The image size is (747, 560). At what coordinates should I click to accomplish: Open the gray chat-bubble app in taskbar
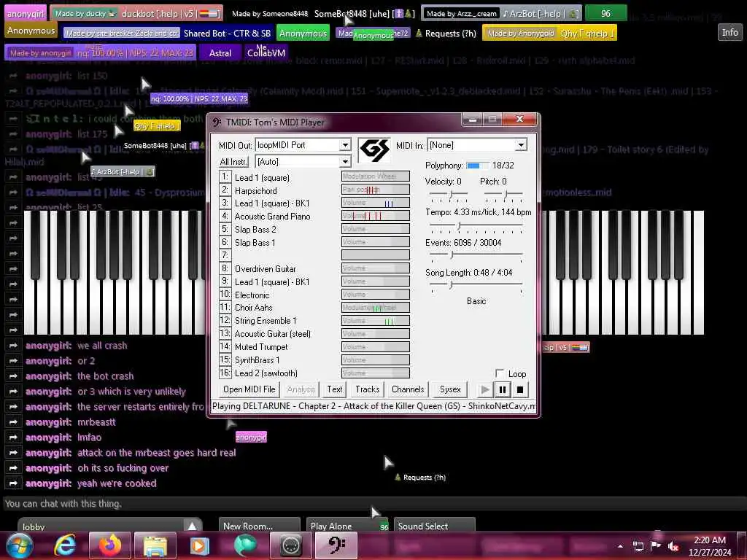tap(290, 545)
